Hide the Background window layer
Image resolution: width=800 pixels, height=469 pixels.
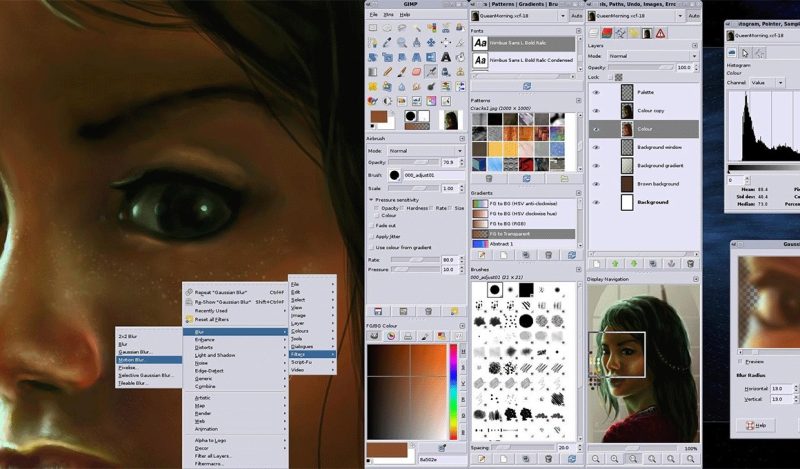(596, 147)
